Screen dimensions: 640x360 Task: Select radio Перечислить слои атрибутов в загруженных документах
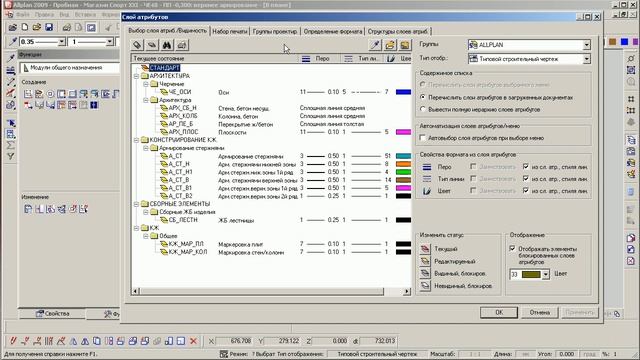coord(423,97)
